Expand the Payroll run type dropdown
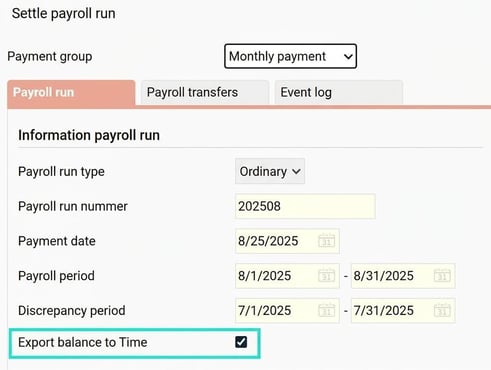This screenshot has height=370, width=491. [x=270, y=171]
